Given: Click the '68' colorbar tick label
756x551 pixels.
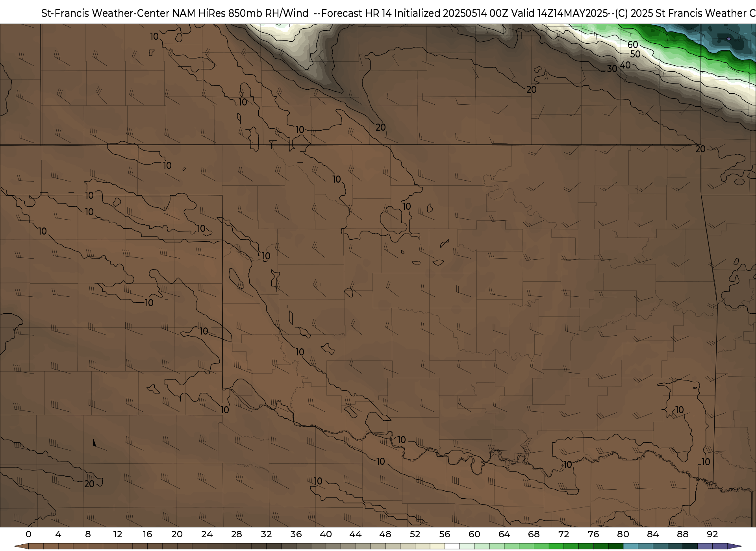Looking at the screenshot, I should pyautogui.click(x=534, y=534).
